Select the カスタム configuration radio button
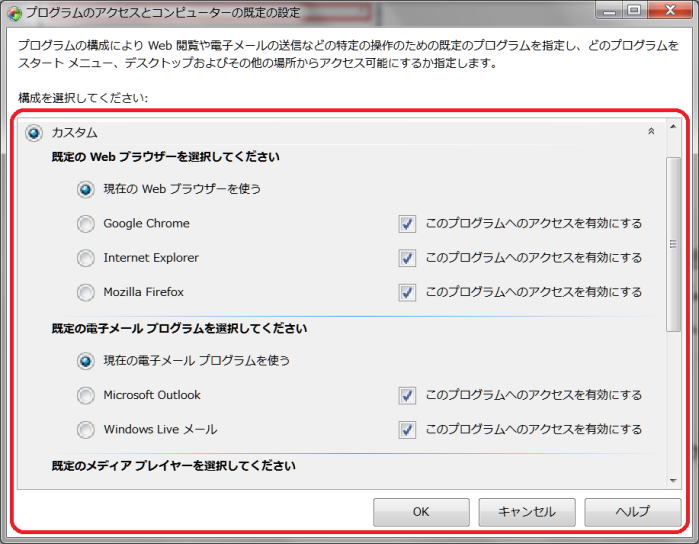The image size is (699, 544). [34, 132]
